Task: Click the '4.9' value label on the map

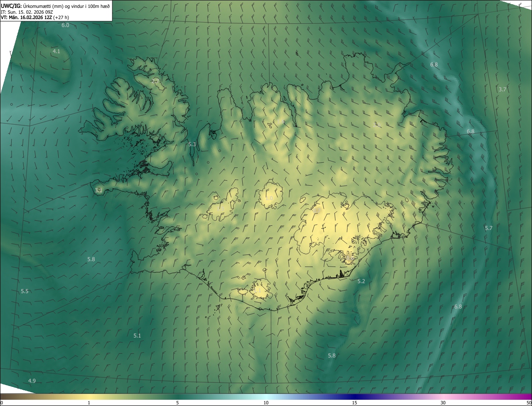Action: tap(32, 381)
